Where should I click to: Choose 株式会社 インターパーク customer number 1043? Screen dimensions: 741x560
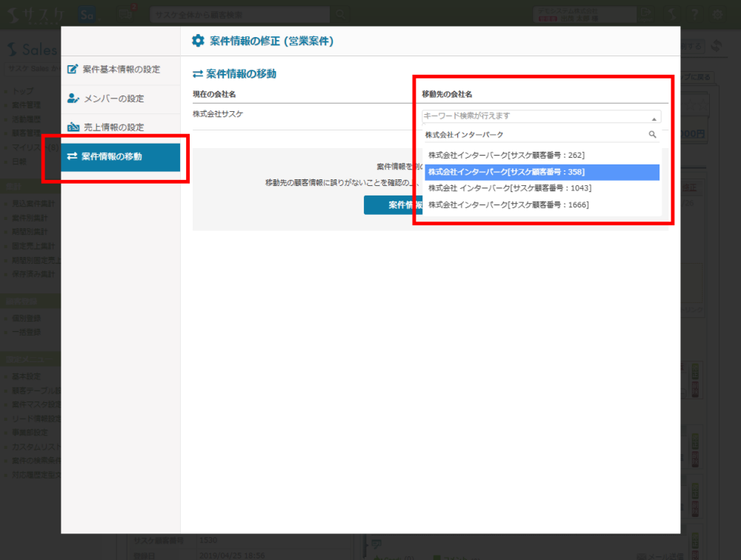tap(542, 188)
